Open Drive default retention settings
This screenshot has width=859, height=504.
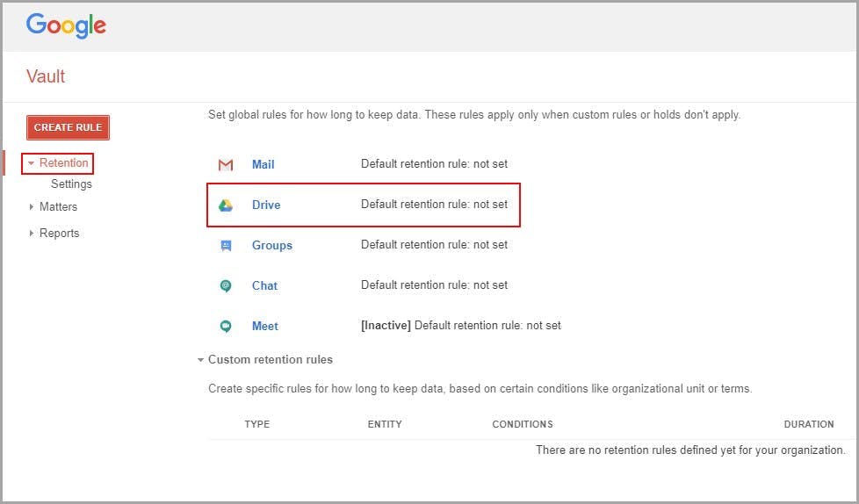(x=266, y=205)
